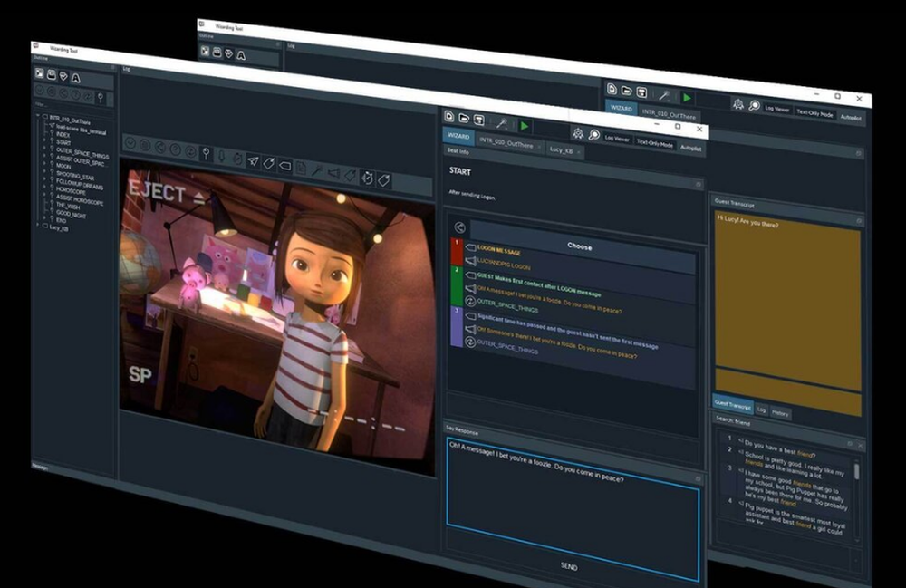This screenshot has width=906, height=588.
Task: Start playback with the front window's green play button
Action: pos(524,125)
